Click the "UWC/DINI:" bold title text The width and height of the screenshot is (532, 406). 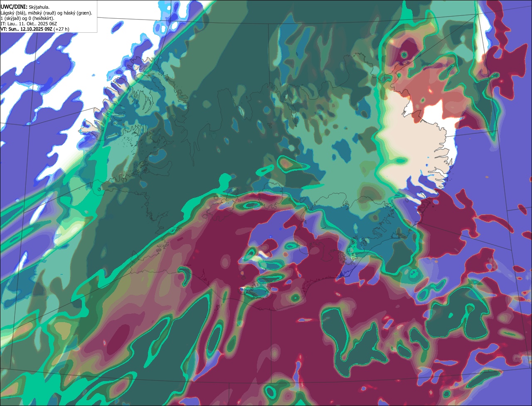[14, 7]
